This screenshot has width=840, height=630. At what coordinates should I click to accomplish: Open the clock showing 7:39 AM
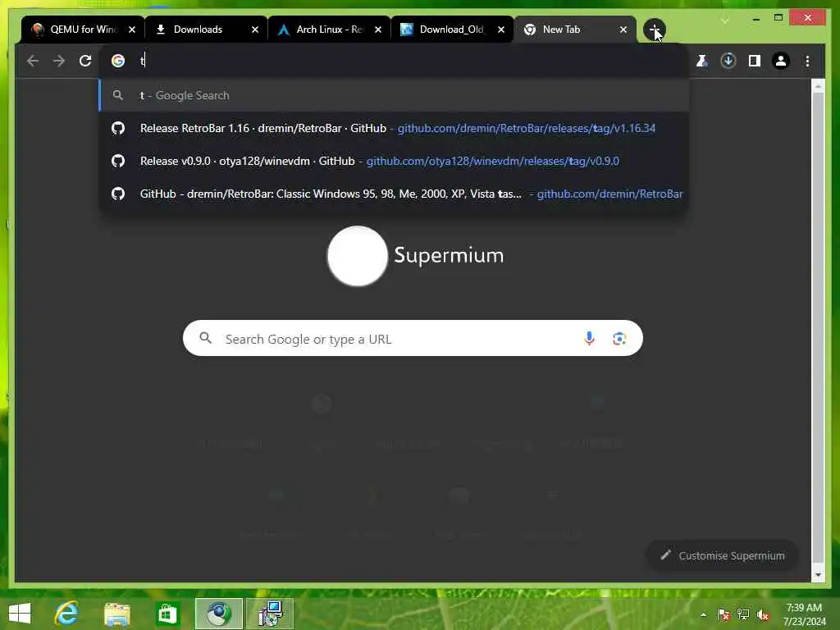tap(804, 614)
